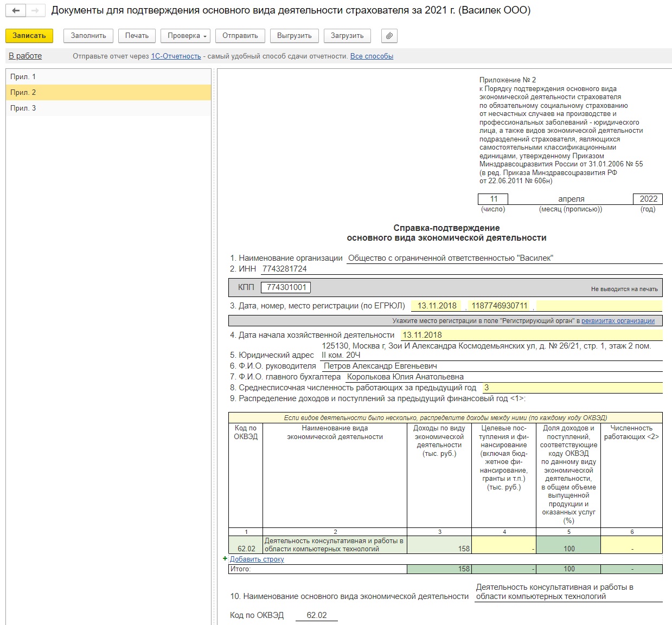Select Прил. 2 section
Image resolution: width=672 pixels, height=625 pixels.
tap(108, 93)
